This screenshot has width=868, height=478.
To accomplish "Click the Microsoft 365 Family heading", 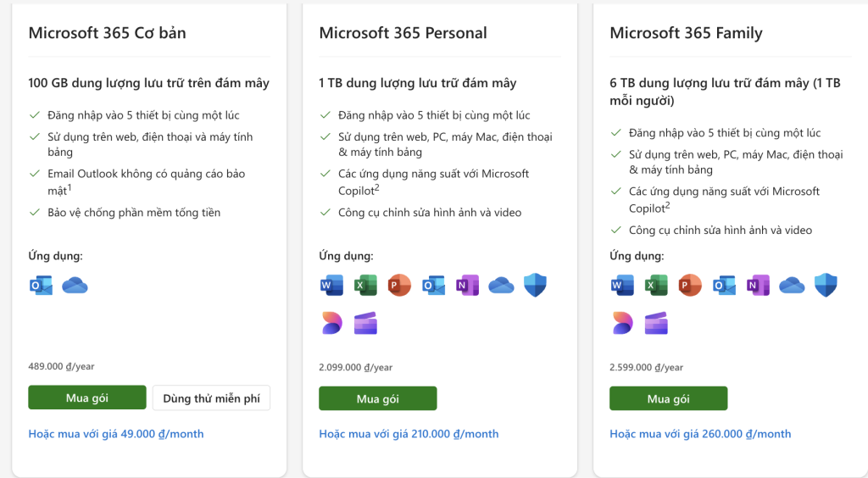I will (687, 33).
